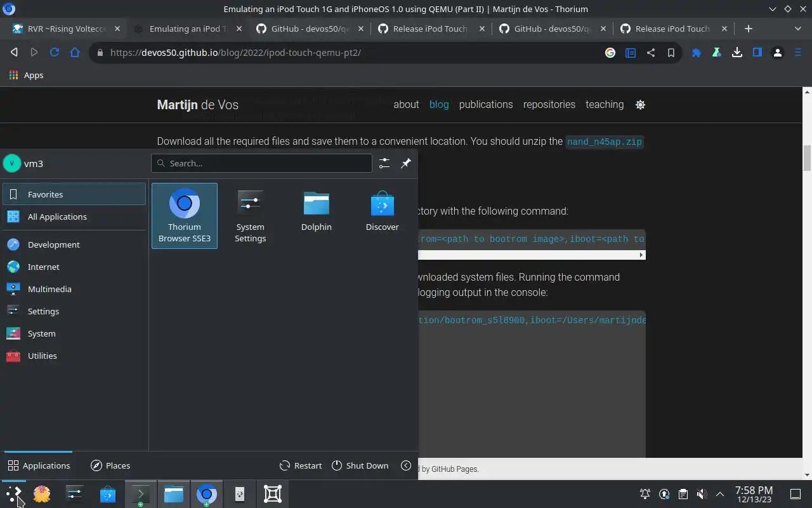Select Favorites category in launcher sidebar
Viewport: 812px width, 508px height.
(x=74, y=194)
